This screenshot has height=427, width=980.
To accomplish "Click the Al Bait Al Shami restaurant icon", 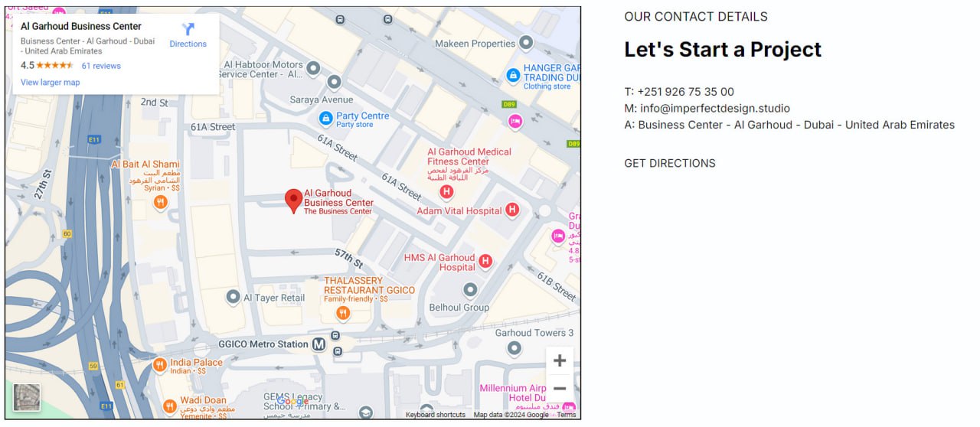I will (160, 202).
